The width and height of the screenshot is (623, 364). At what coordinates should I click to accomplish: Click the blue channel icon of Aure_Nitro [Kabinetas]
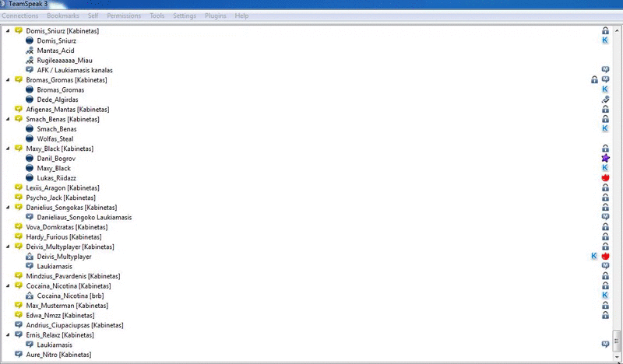(18, 354)
